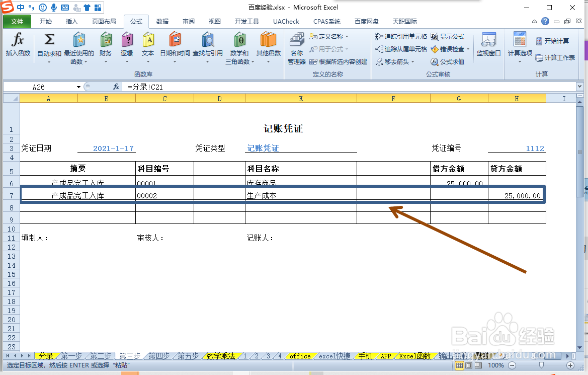Click Trace Precedents (追踪引用单元格)
588x375 pixels.
pos(401,36)
